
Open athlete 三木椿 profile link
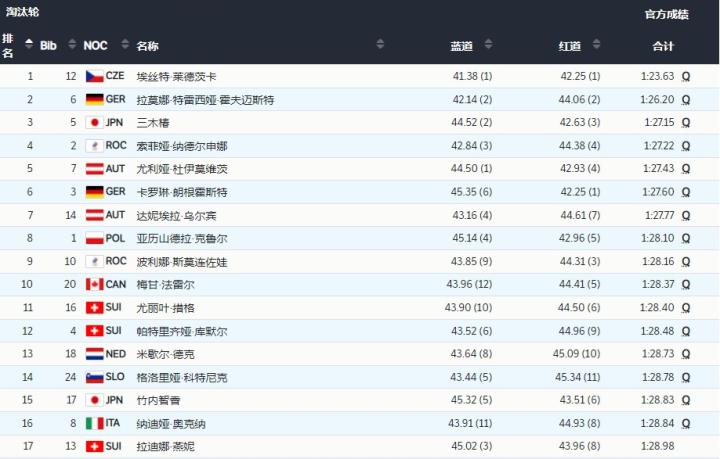(x=152, y=122)
